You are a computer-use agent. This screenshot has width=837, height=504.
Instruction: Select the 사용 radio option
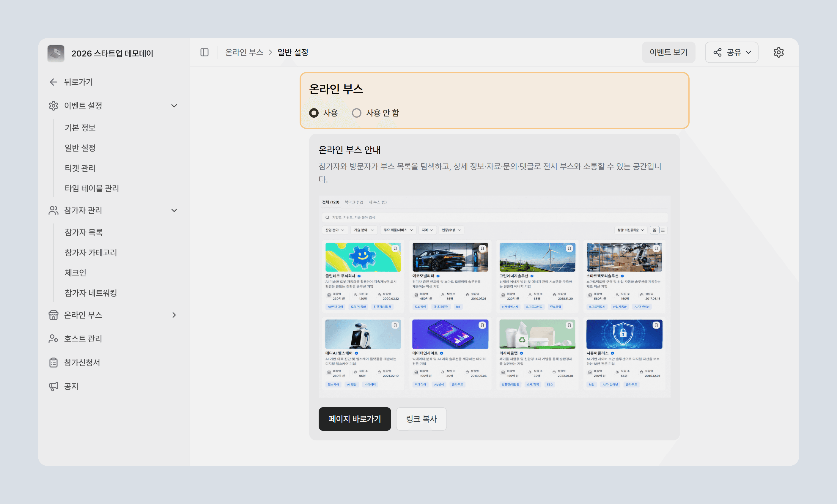(314, 113)
